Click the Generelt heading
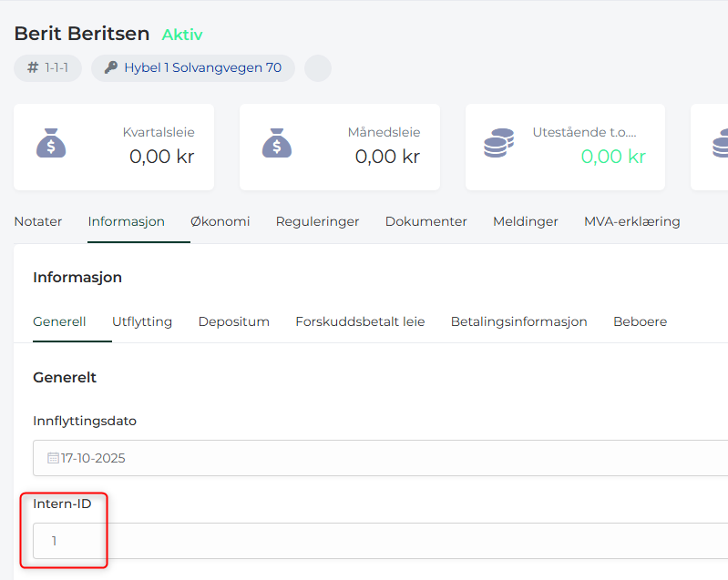The image size is (728, 580). click(65, 377)
